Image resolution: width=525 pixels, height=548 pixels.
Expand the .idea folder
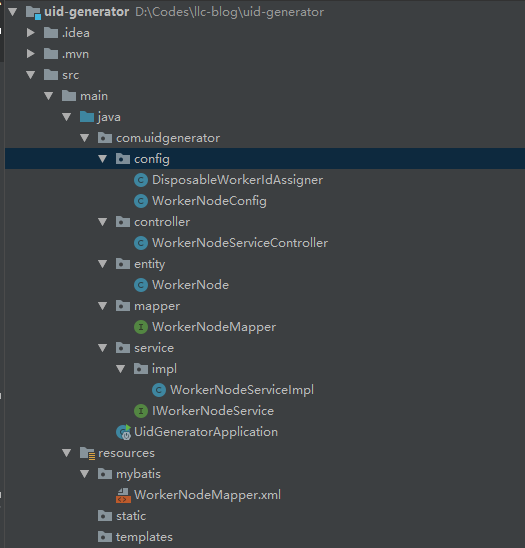click(31, 33)
